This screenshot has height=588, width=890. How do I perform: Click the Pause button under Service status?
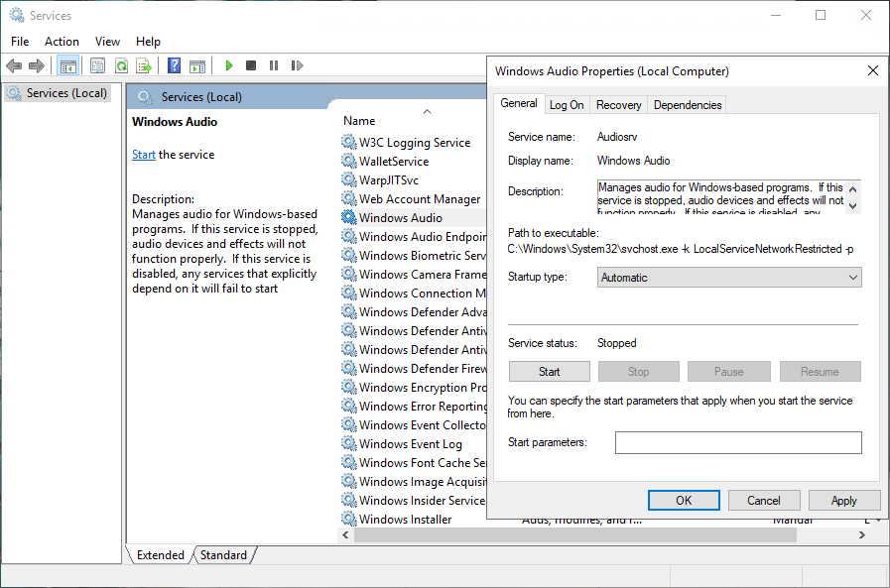(x=729, y=372)
